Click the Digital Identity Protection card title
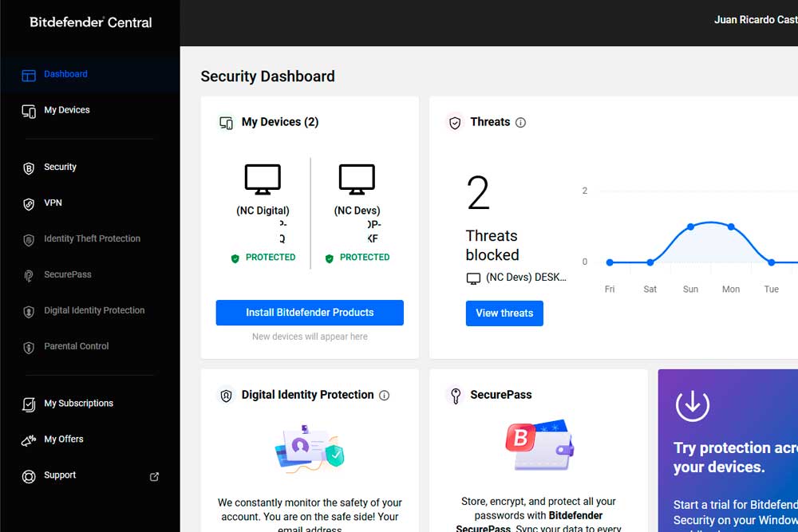Image resolution: width=798 pixels, height=532 pixels. pos(307,395)
